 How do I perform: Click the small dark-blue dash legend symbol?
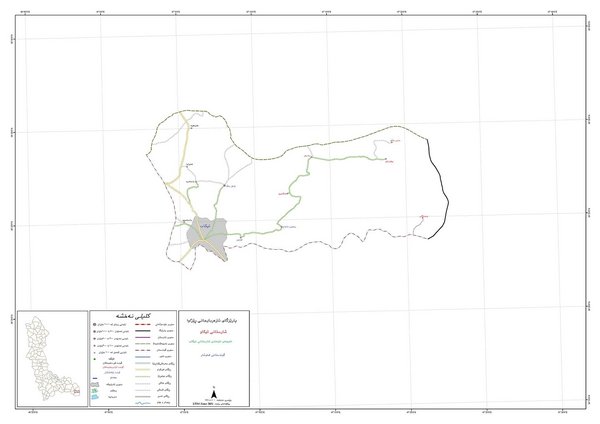pos(95,378)
